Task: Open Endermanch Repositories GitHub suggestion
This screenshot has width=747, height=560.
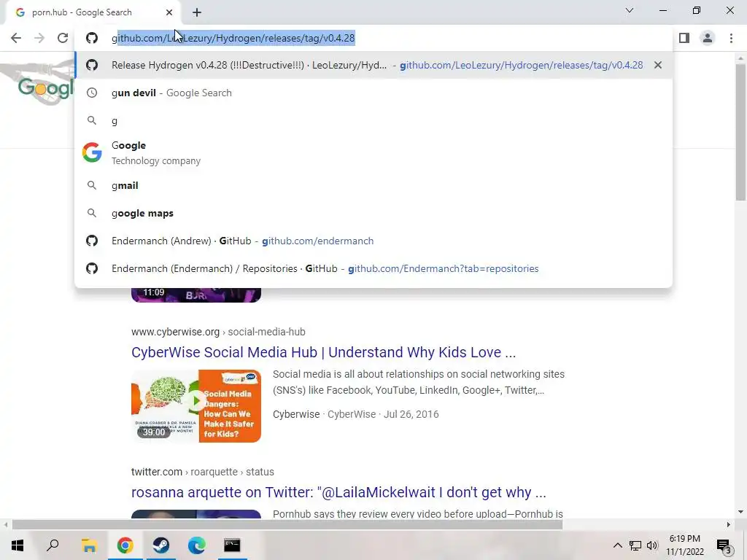Action: (373, 268)
